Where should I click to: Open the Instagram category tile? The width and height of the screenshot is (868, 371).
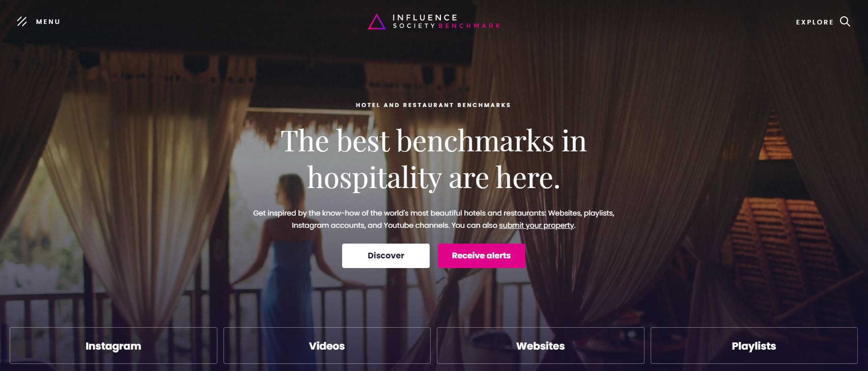(114, 346)
